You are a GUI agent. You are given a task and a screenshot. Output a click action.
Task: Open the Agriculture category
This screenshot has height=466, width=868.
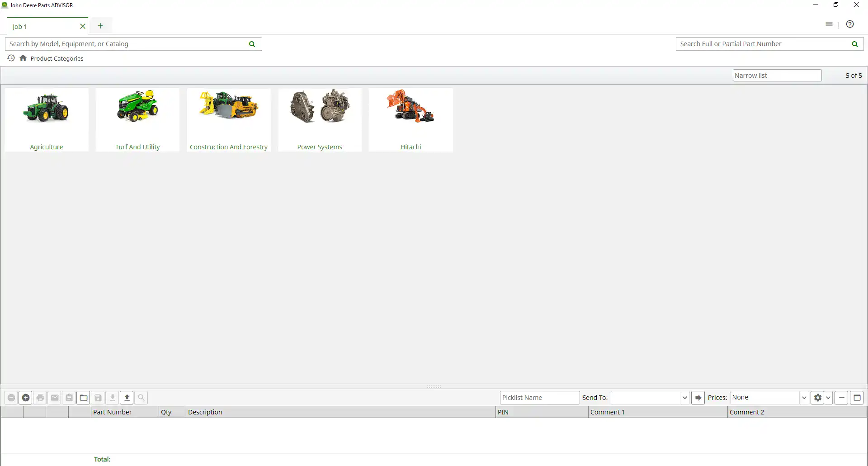(47, 120)
